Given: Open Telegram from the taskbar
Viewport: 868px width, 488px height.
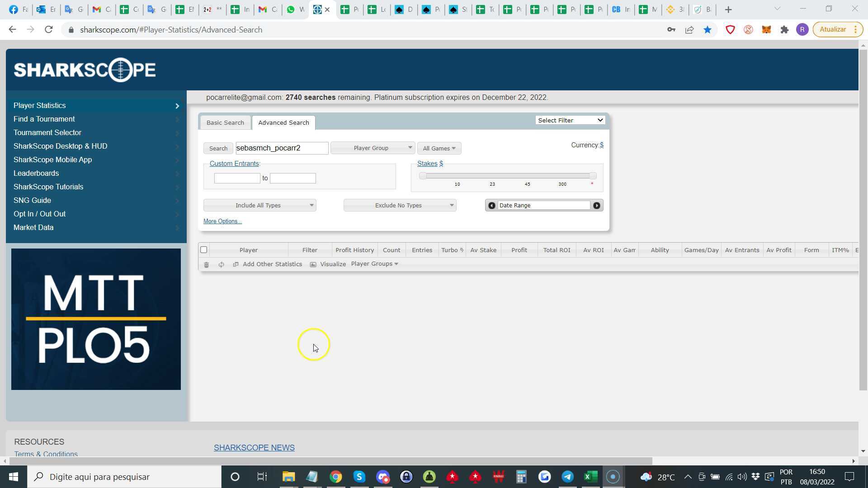Looking at the screenshot, I should click(567, 477).
